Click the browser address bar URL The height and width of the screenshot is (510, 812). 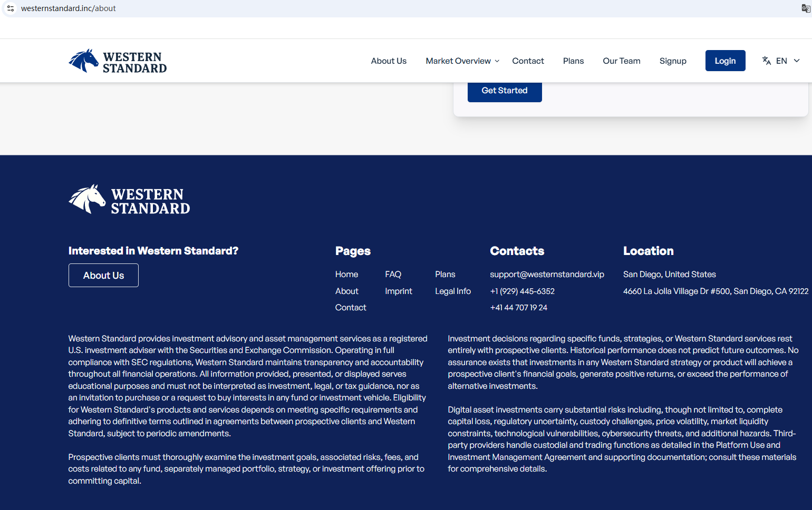point(69,8)
